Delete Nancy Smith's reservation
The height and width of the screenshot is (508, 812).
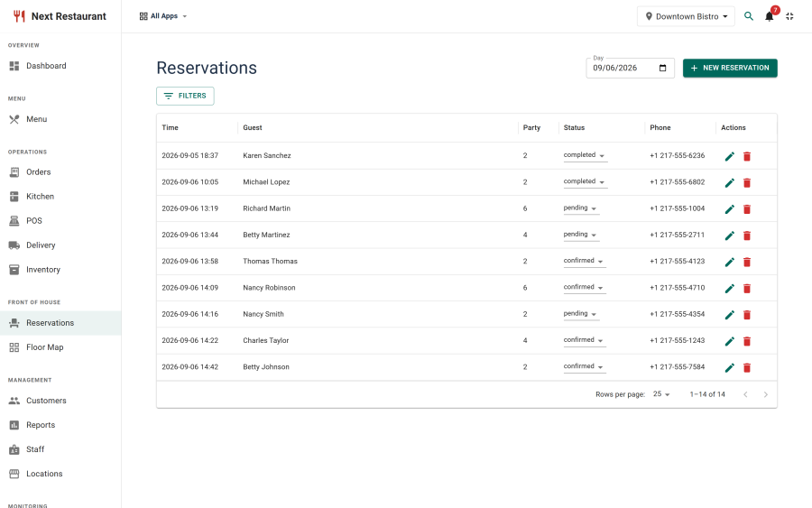pyautogui.click(x=747, y=315)
